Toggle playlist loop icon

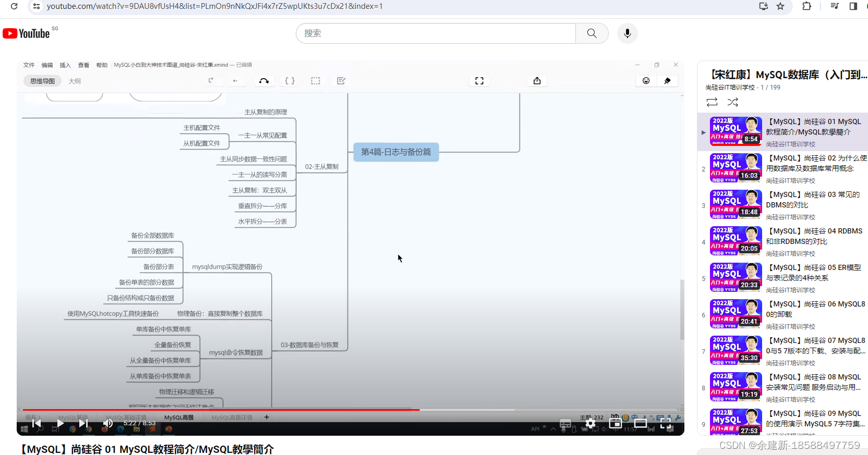click(712, 102)
